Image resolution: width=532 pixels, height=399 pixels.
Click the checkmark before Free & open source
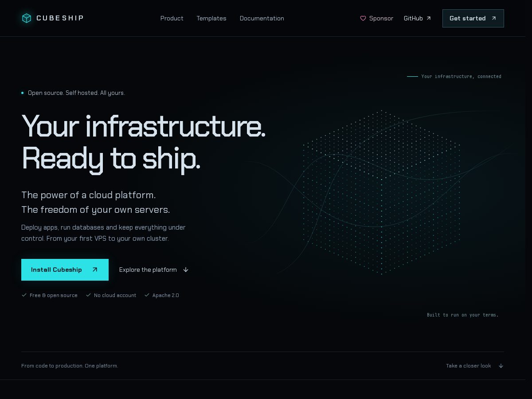(x=24, y=295)
